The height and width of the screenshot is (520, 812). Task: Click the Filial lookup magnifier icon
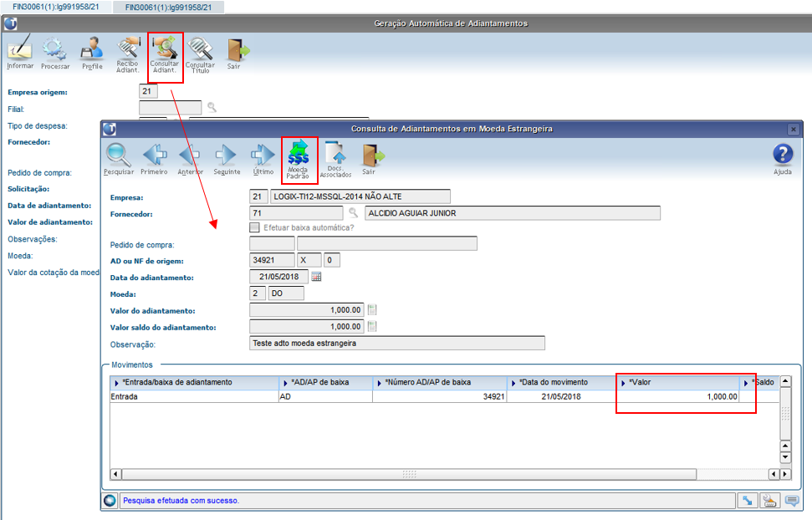(212, 107)
